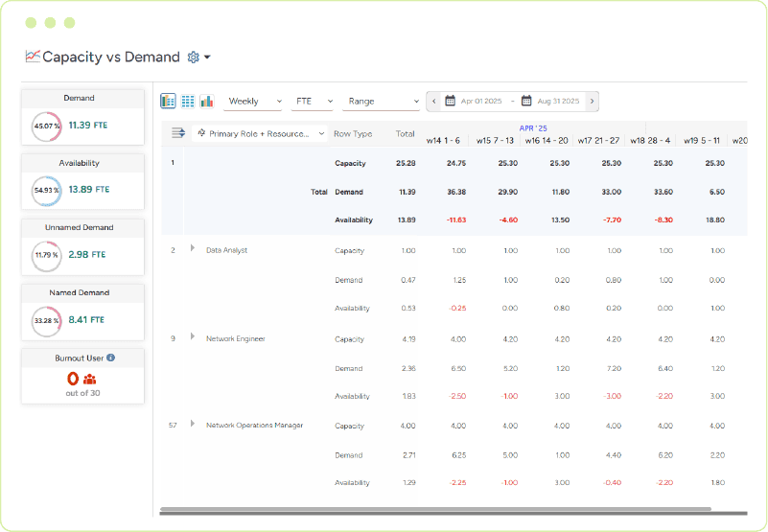Viewport: 768px width, 532px height.
Task: Click the w17 21 - 27 week column header
Action: click(x=598, y=141)
